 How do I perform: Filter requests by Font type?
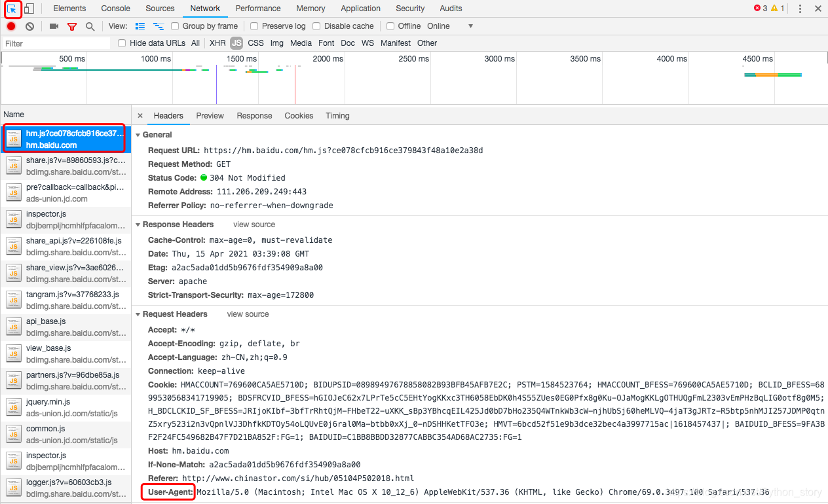(326, 43)
